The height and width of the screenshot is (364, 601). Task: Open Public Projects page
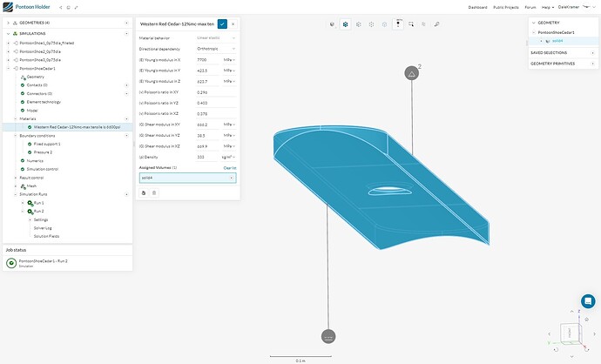[x=506, y=7]
